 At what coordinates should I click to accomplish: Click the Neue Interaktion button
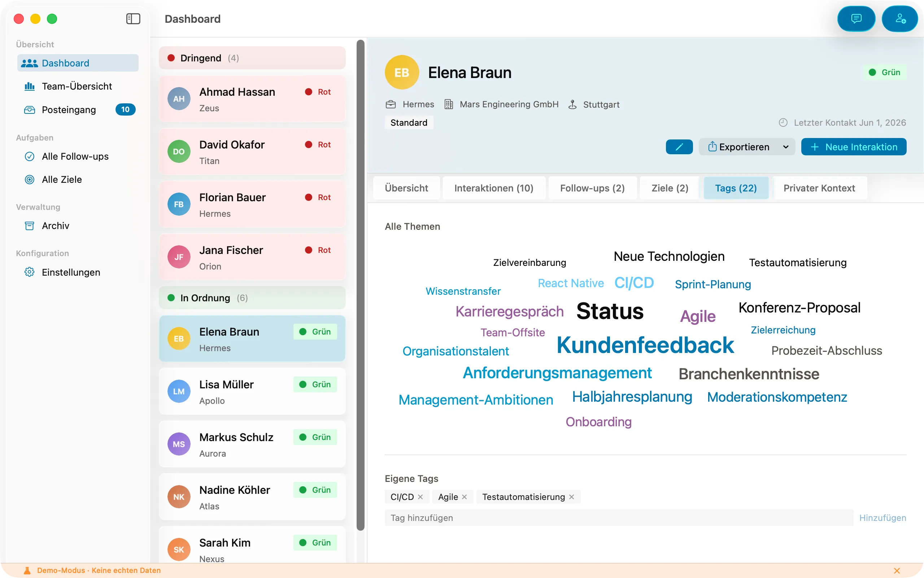854,147
